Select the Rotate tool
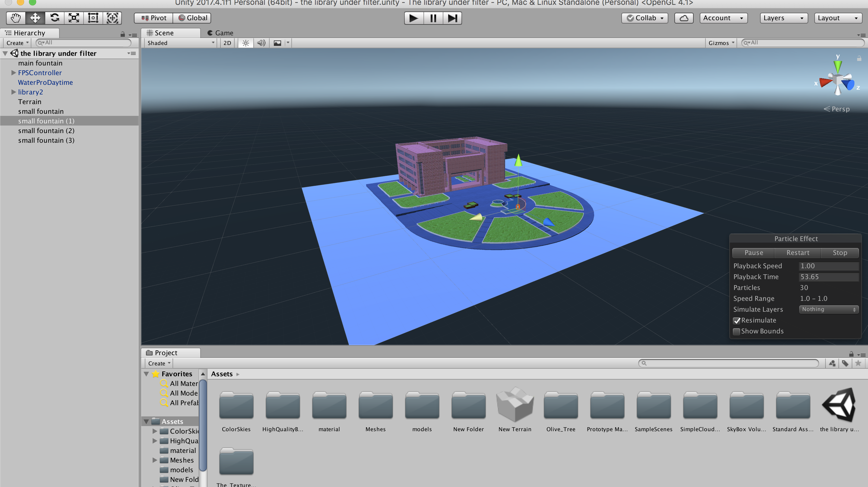This screenshot has width=868, height=487. 55,18
